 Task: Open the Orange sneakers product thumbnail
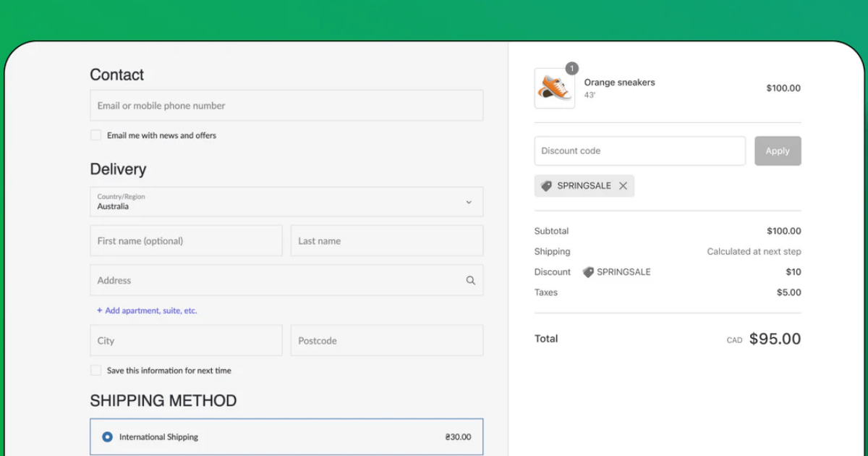[x=554, y=89]
